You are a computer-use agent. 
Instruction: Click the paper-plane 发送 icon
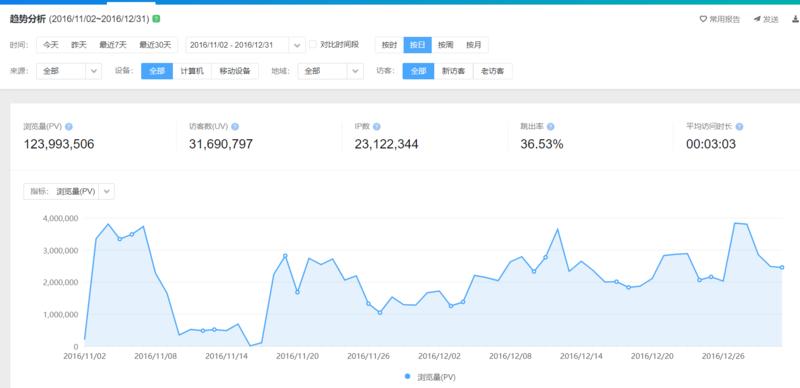757,19
